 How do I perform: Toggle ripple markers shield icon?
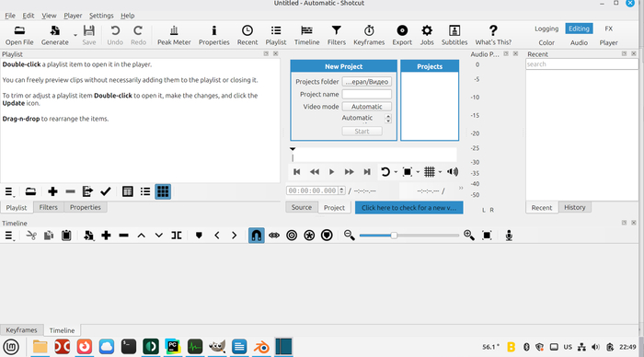(x=327, y=236)
